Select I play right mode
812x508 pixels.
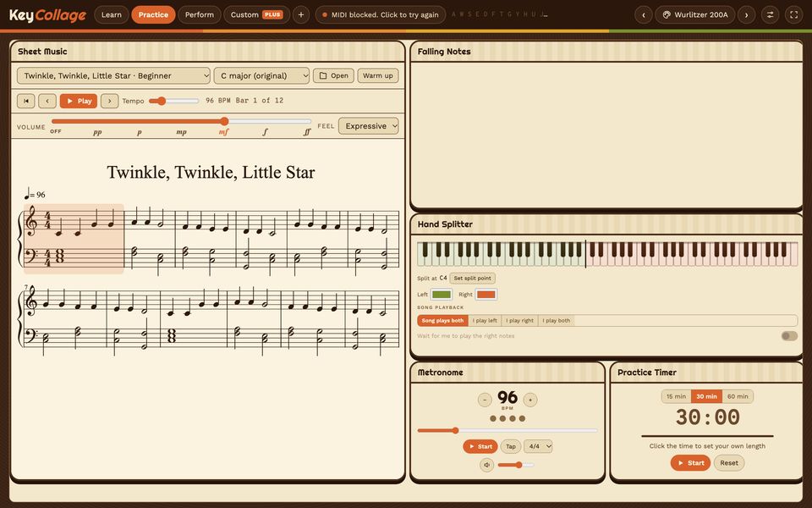(x=519, y=321)
